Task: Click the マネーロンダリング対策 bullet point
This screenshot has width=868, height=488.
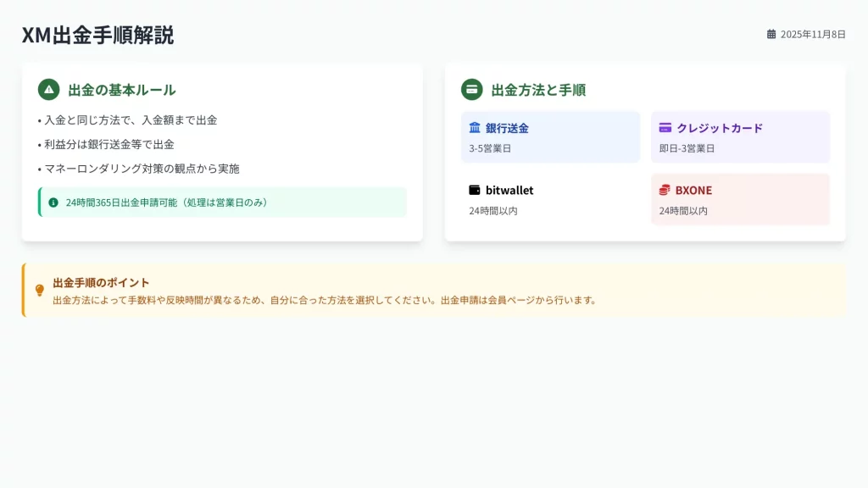Action: (142, 169)
